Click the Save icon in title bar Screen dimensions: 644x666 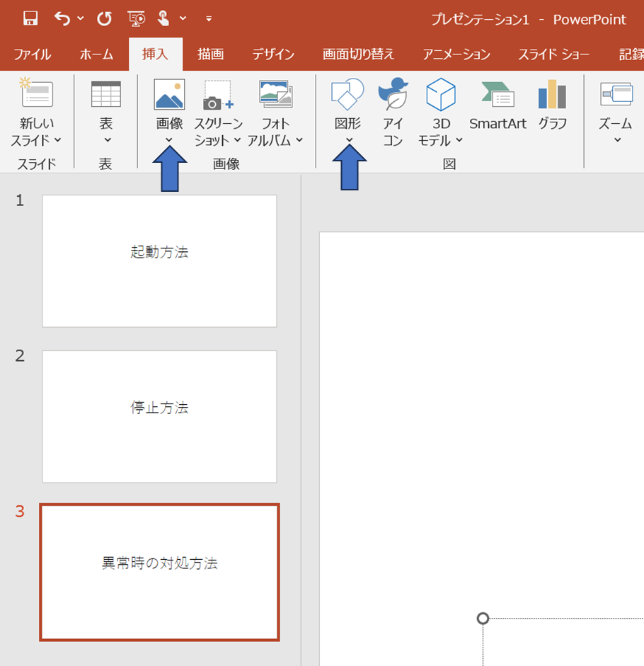coord(30,18)
